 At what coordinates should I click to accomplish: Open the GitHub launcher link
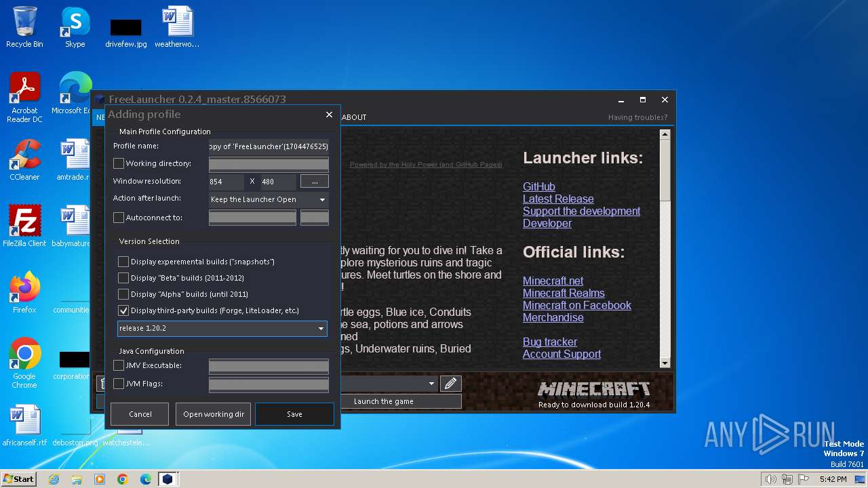[539, 186]
